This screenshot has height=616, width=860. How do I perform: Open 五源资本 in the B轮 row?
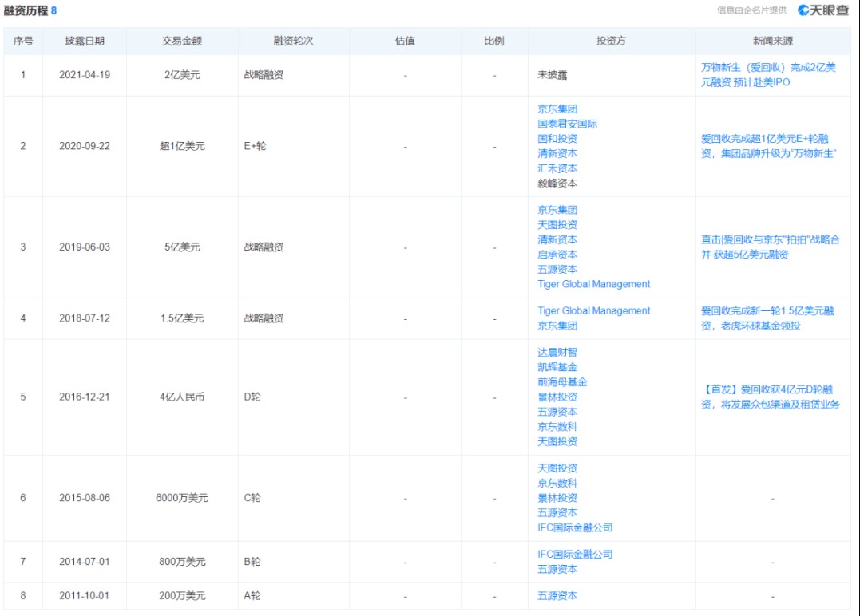click(x=557, y=569)
